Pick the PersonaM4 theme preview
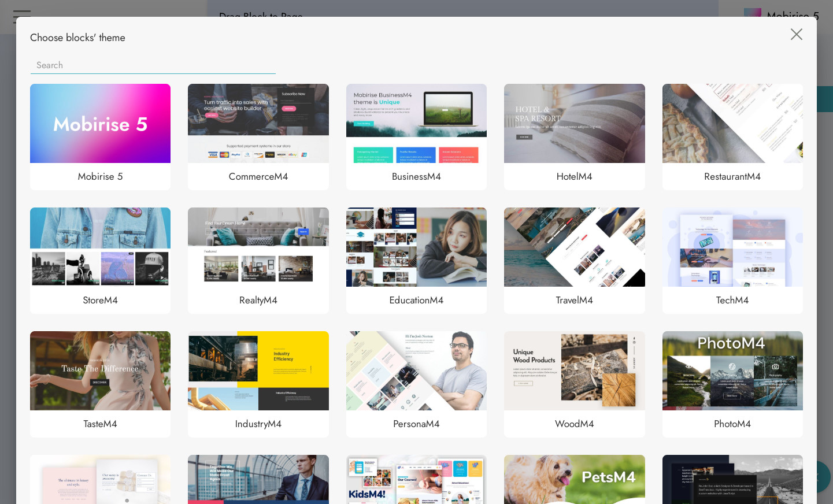This screenshot has height=504, width=833. pos(416,371)
